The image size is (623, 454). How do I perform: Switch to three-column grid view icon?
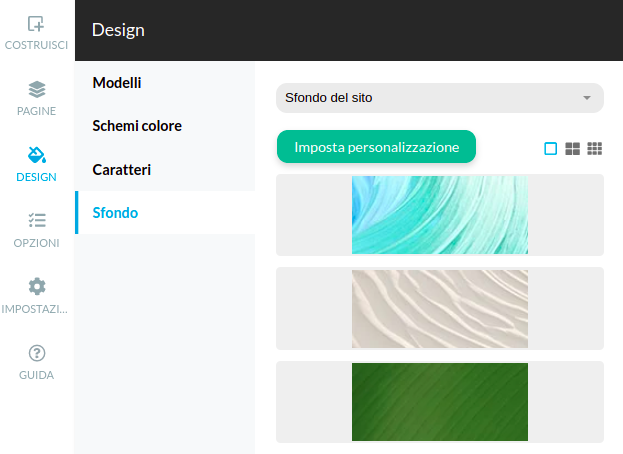595,148
